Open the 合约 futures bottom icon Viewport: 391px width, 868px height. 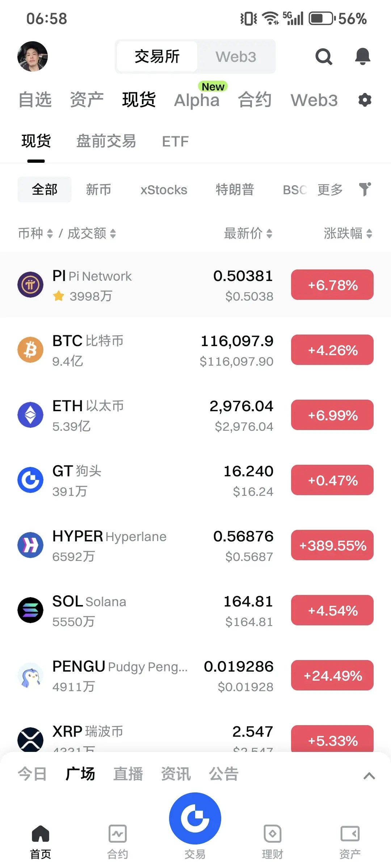tap(118, 842)
